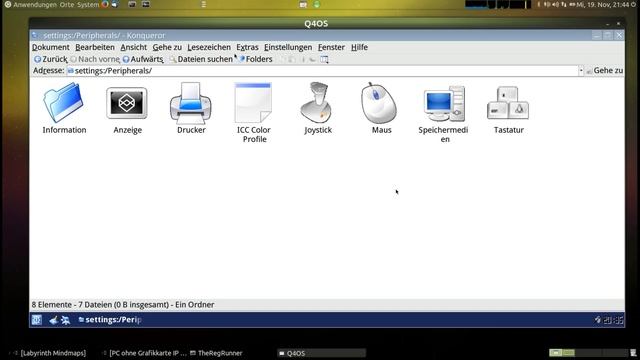Select the Q4OS taskbar window button
The image size is (640, 360).
pyautogui.click(x=322, y=353)
